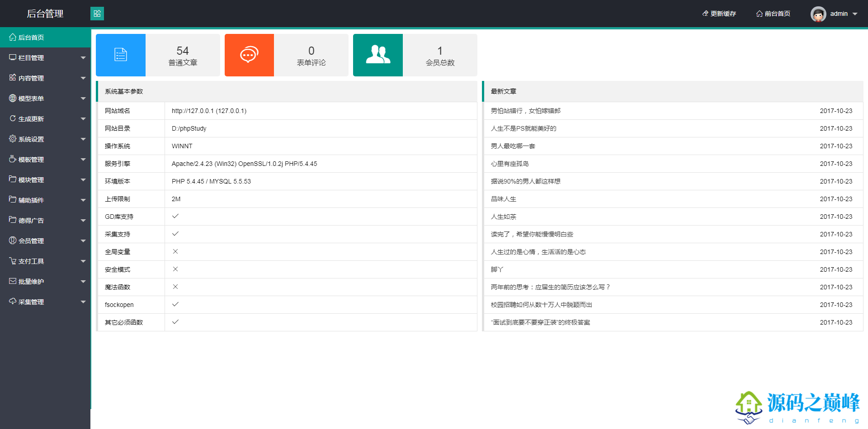Expand the 会员管理 menu arrow
The image size is (868, 429).
83,241
